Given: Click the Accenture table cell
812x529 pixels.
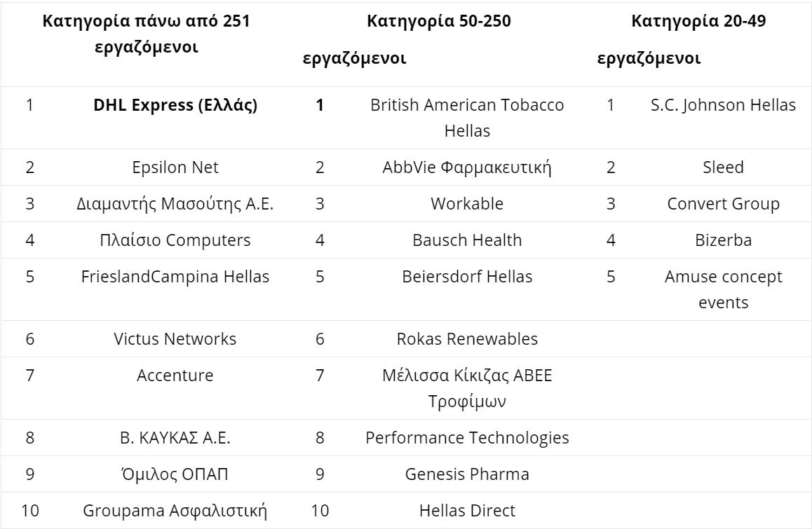Looking at the screenshot, I should pos(175,376).
